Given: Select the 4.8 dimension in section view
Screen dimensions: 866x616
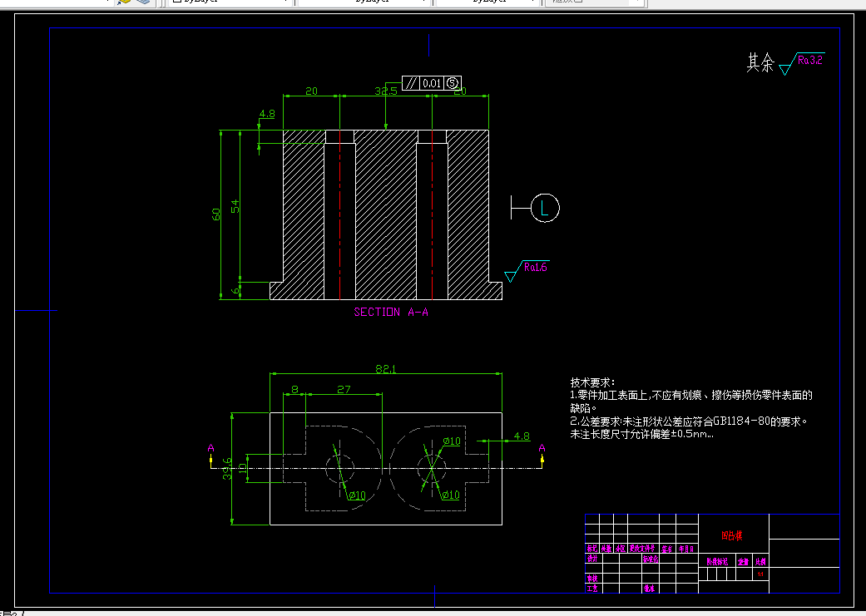Looking at the screenshot, I should pyautogui.click(x=267, y=114).
